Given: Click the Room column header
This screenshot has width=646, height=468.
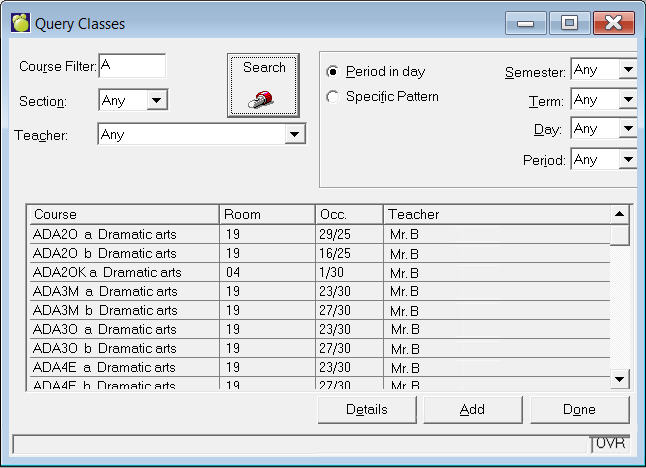Looking at the screenshot, I should tap(266, 214).
